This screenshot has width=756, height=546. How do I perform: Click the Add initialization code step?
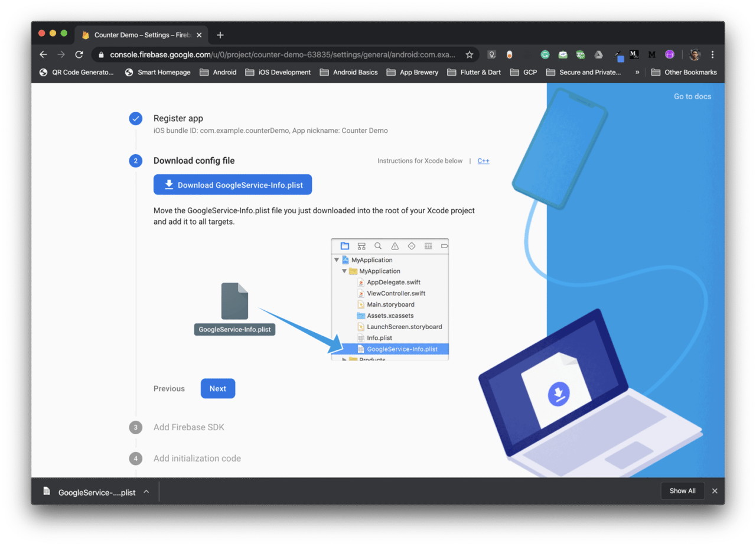pyautogui.click(x=197, y=459)
